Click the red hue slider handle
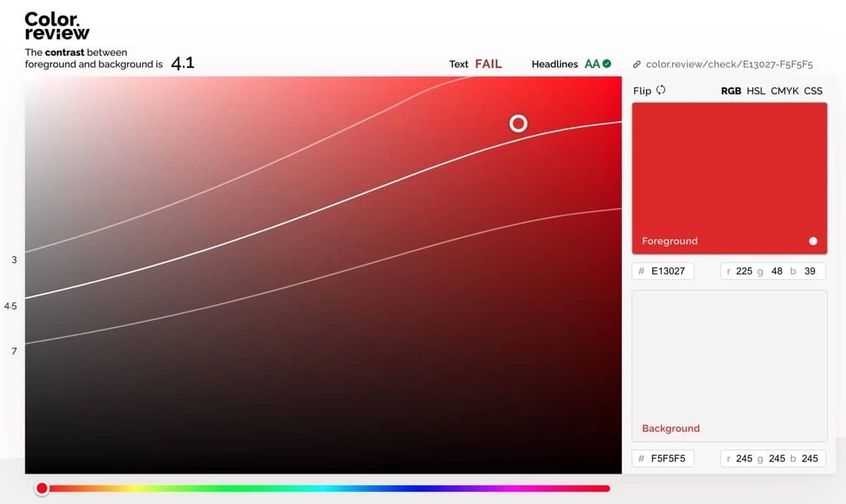846x504 pixels. [x=42, y=489]
